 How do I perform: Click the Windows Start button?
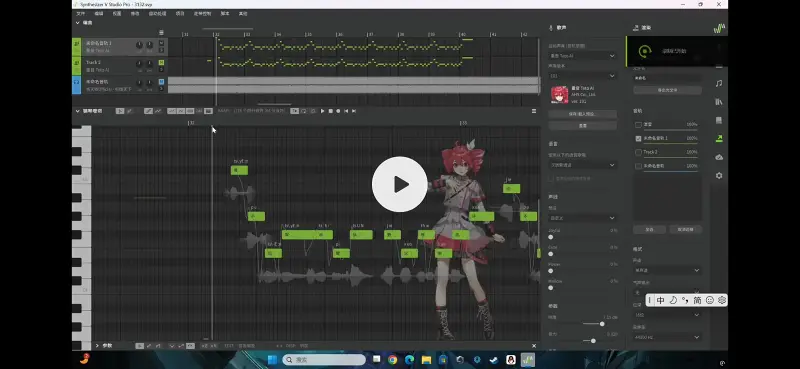(x=272, y=360)
